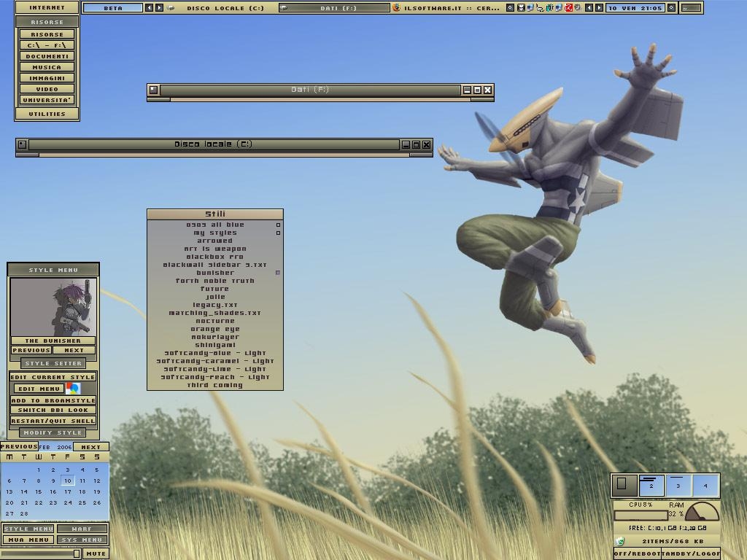Go to next month in the calendar
This screenshot has height=560, width=747.
(x=90, y=447)
